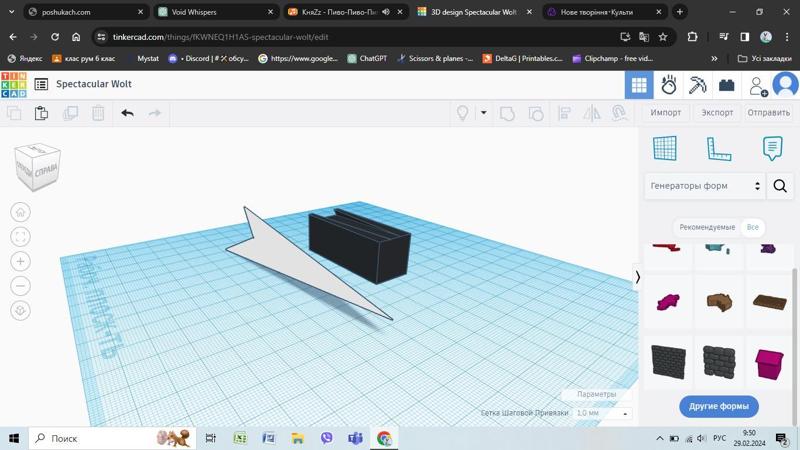The height and width of the screenshot is (450, 800).
Task: Zoom in with the plus button
Action: [x=21, y=261]
